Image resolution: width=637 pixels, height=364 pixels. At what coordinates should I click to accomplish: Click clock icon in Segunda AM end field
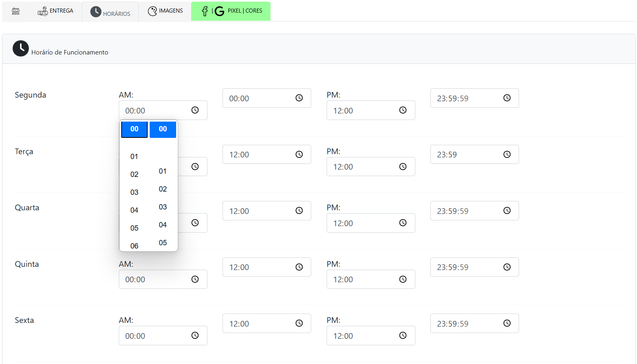coord(299,98)
